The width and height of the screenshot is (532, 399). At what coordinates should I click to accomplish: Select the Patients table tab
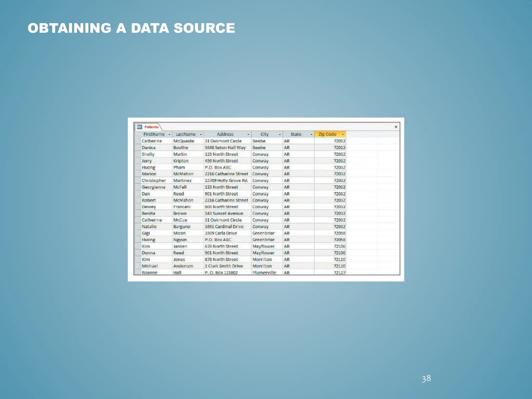[151, 127]
